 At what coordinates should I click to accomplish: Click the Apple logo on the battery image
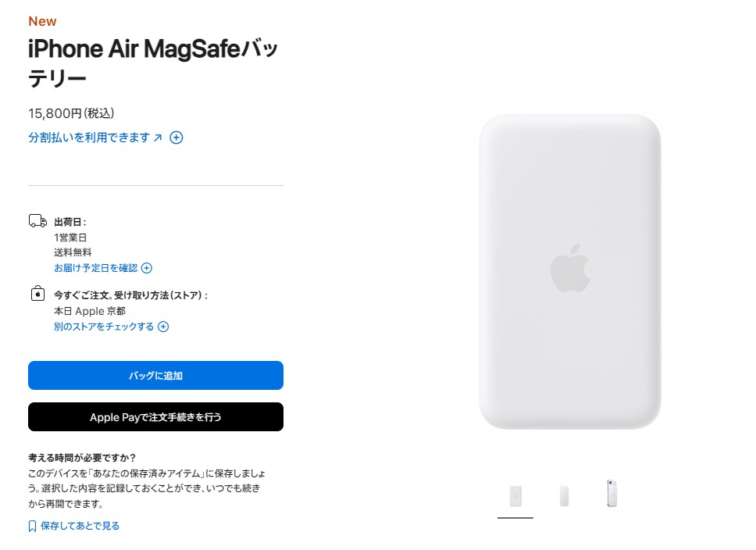coord(570,268)
